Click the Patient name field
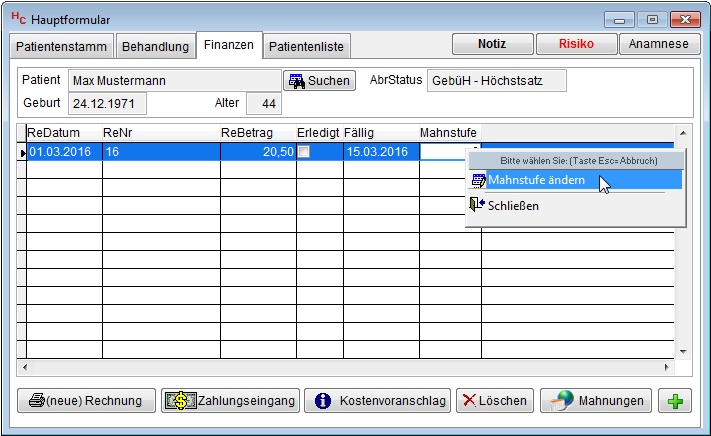The width and height of the screenshot is (711, 436). point(175,80)
